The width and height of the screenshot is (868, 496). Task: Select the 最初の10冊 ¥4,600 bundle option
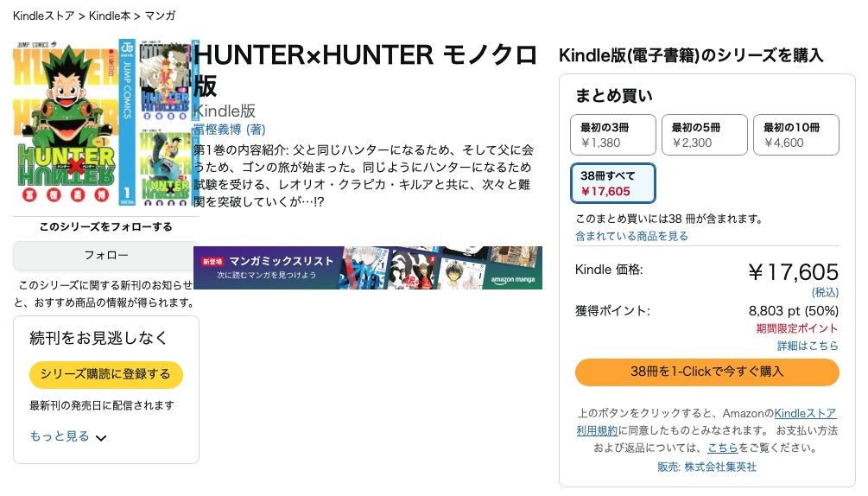point(796,135)
